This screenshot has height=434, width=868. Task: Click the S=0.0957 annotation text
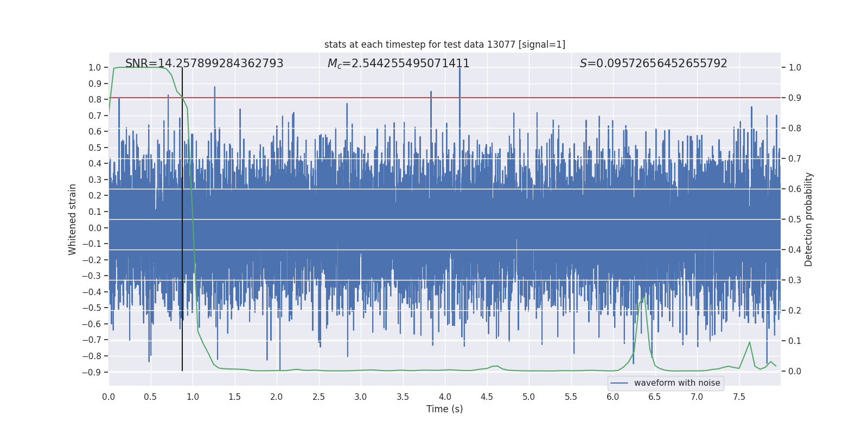(653, 63)
